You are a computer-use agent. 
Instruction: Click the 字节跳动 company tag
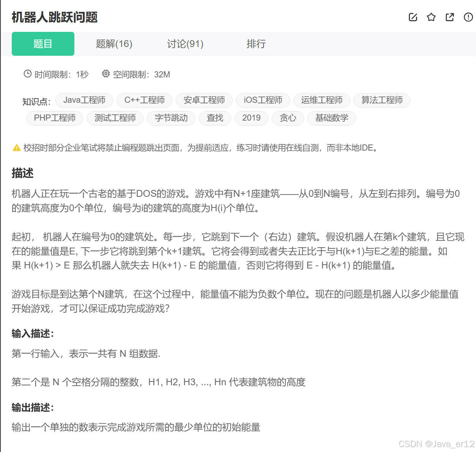171,118
